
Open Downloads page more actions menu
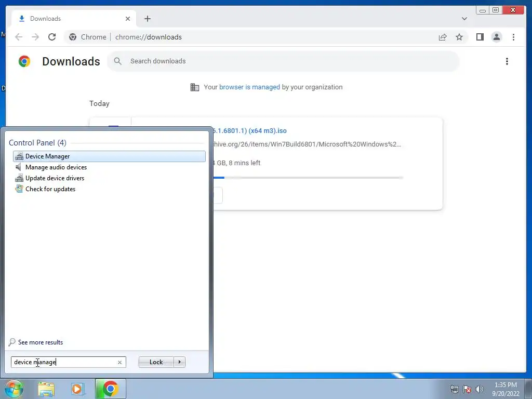(507, 61)
